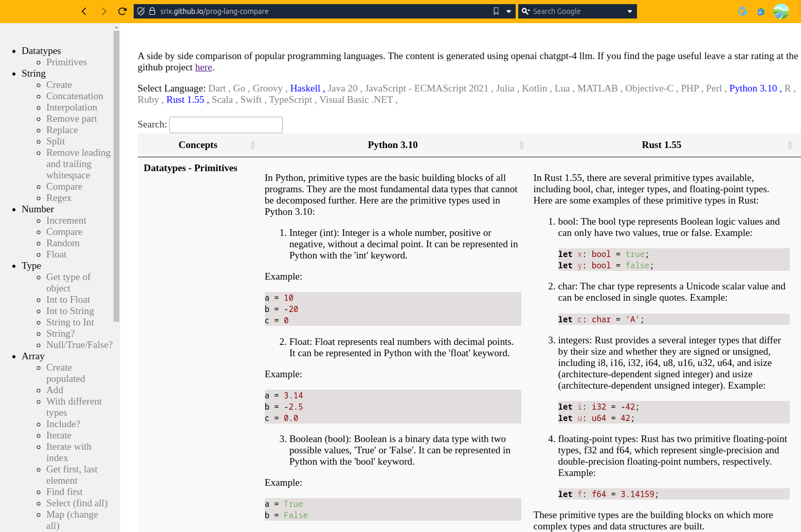Select the Swift language

pyautogui.click(x=251, y=100)
